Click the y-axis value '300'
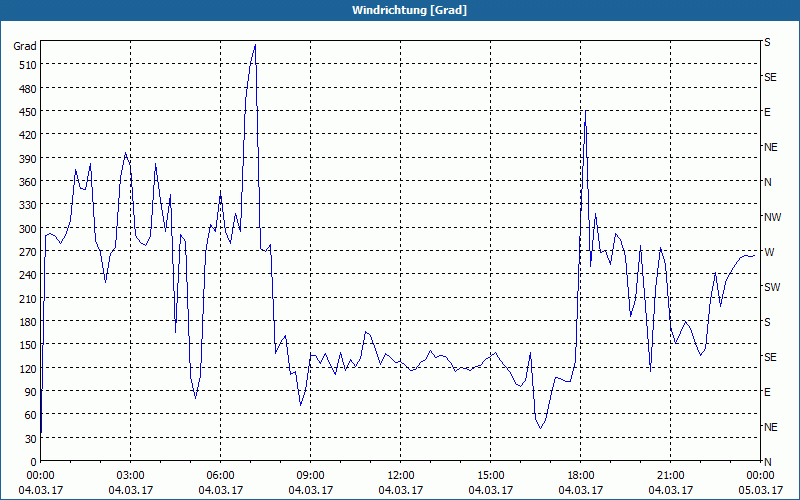The height and width of the screenshot is (500, 800). click(29, 229)
